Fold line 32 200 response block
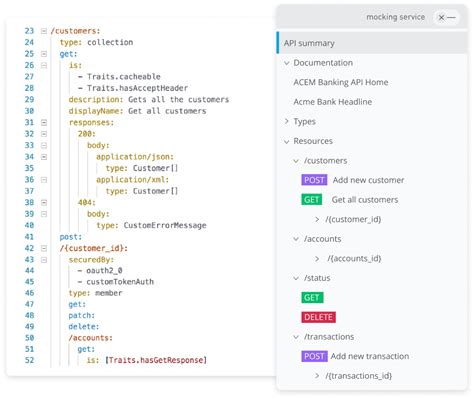 point(44,134)
